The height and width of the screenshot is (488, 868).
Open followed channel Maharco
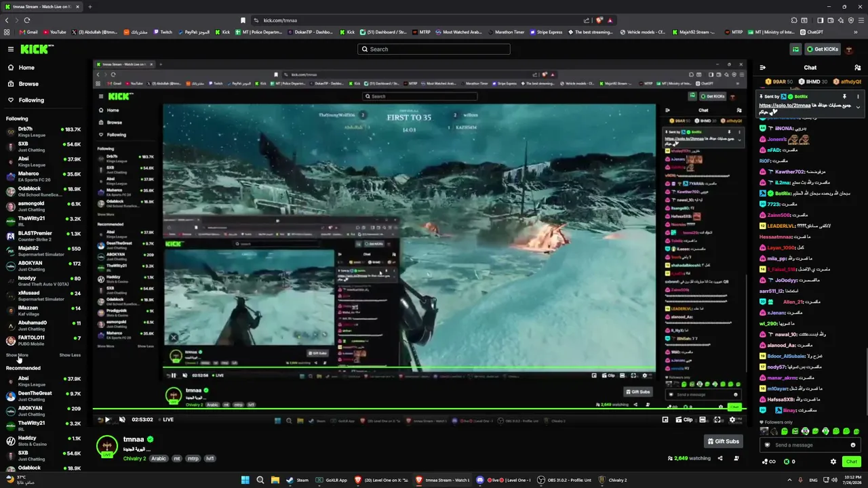pyautogui.click(x=43, y=176)
